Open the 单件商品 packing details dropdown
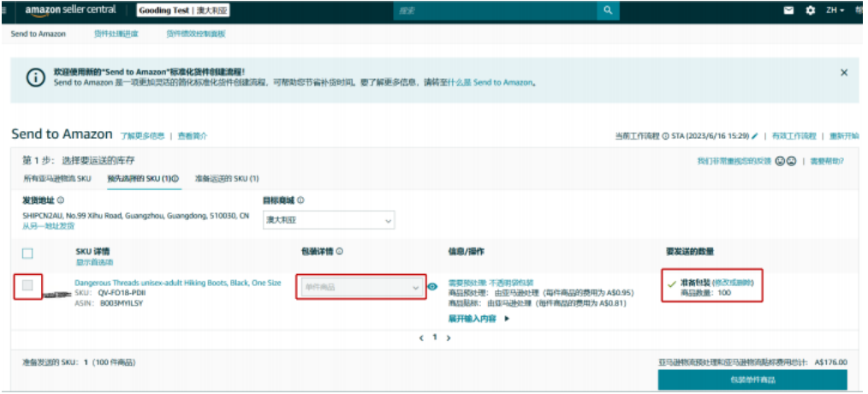The image size is (868, 394). pyautogui.click(x=361, y=287)
